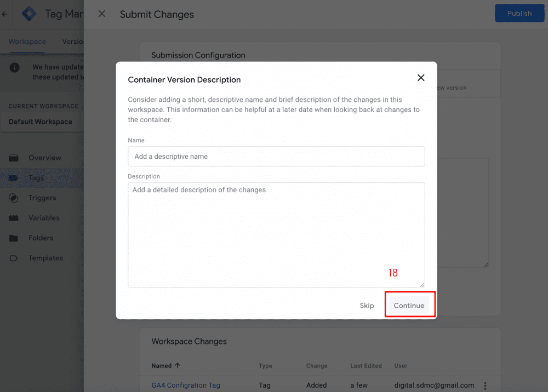
Task: Click the blue Publish button
Action: point(519,14)
